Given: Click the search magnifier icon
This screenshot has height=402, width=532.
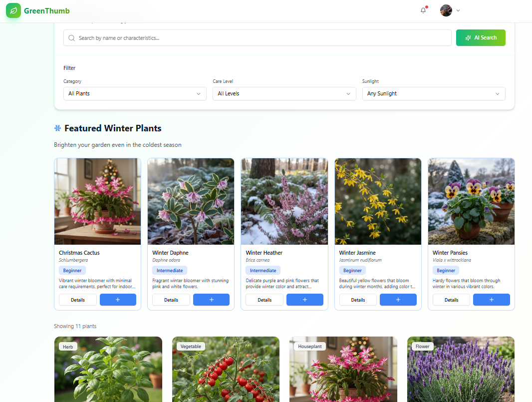Looking at the screenshot, I should [71, 37].
